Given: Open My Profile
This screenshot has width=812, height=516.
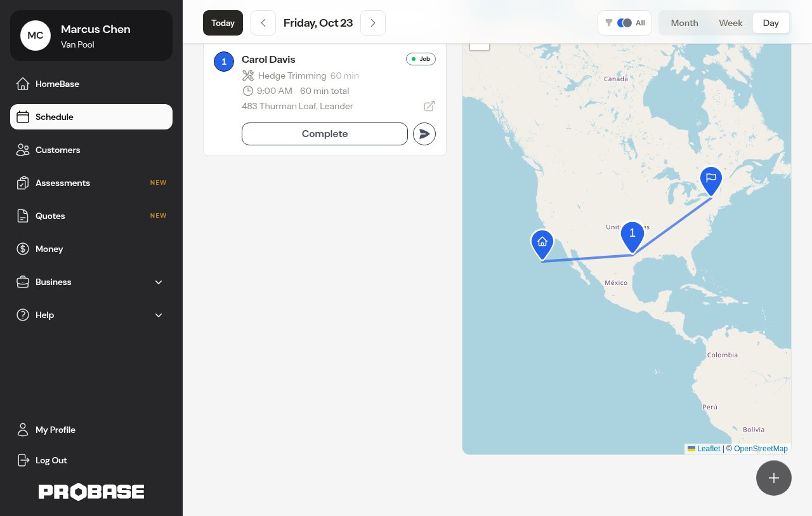Looking at the screenshot, I should coord(91,430).
